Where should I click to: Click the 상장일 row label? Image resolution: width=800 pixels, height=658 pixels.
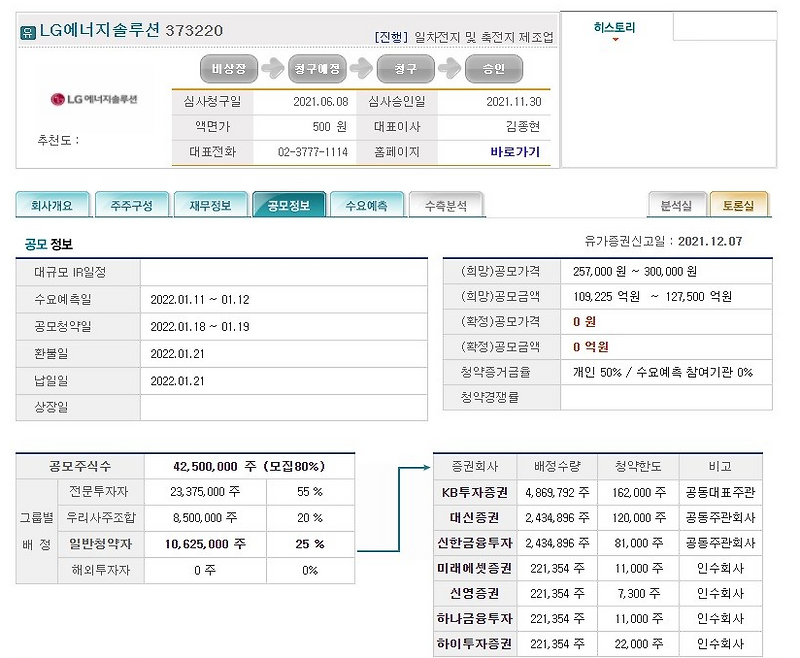(51, 407)
